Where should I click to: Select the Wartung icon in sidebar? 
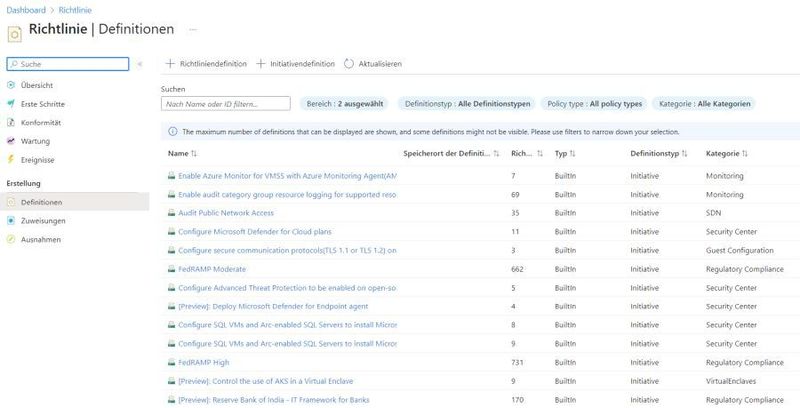[11, 141]
